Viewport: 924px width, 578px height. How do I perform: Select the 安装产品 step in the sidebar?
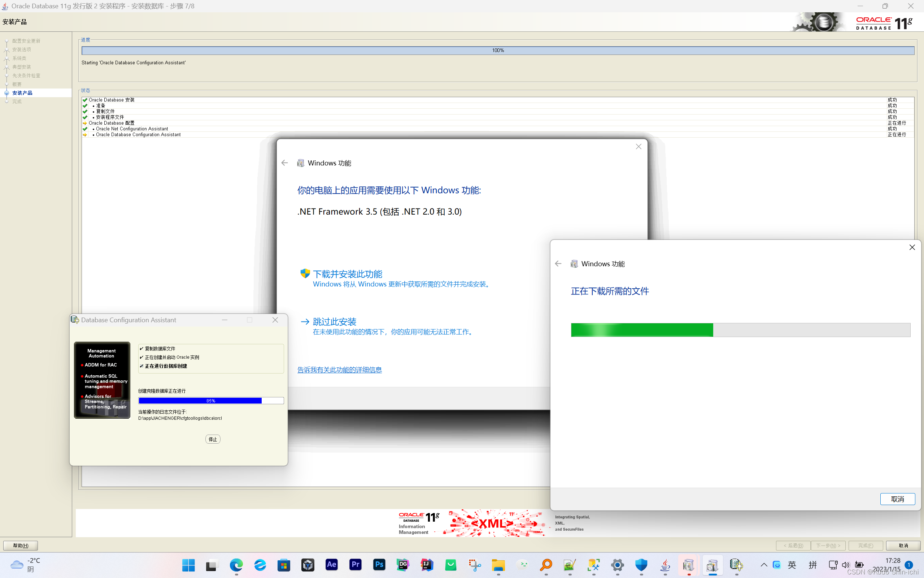click(x=22, y=93)
